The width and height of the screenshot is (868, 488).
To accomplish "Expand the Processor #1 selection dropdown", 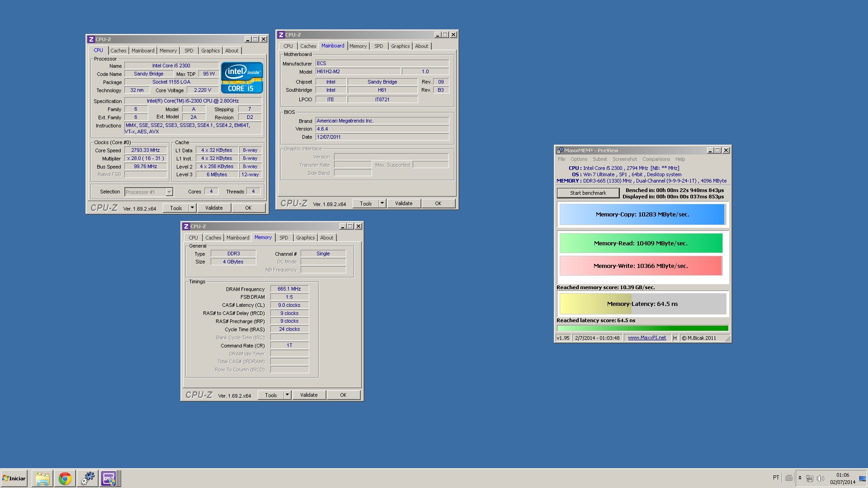I will pos(169,192).
